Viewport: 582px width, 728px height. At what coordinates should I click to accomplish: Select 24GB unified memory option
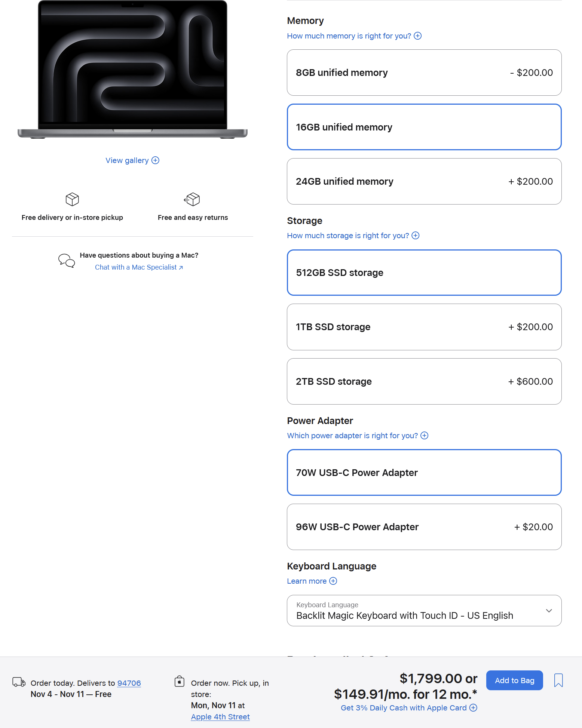[x=424, y=181]
